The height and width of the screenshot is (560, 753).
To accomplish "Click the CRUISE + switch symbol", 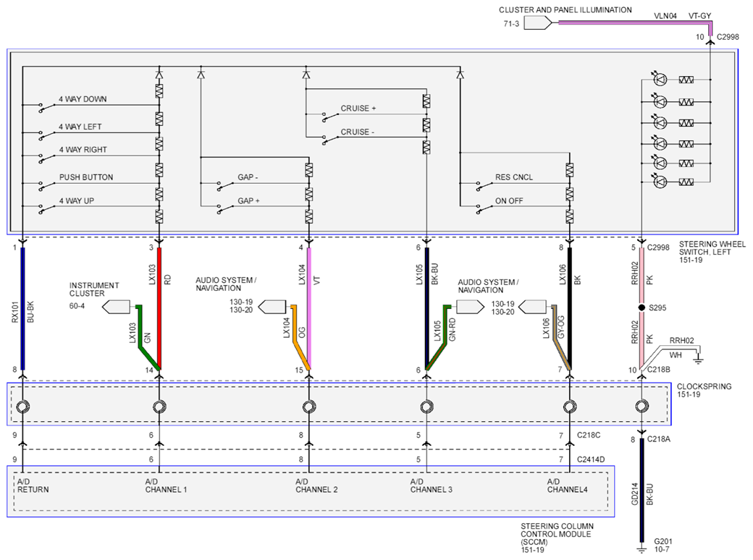I will (330, 117).
